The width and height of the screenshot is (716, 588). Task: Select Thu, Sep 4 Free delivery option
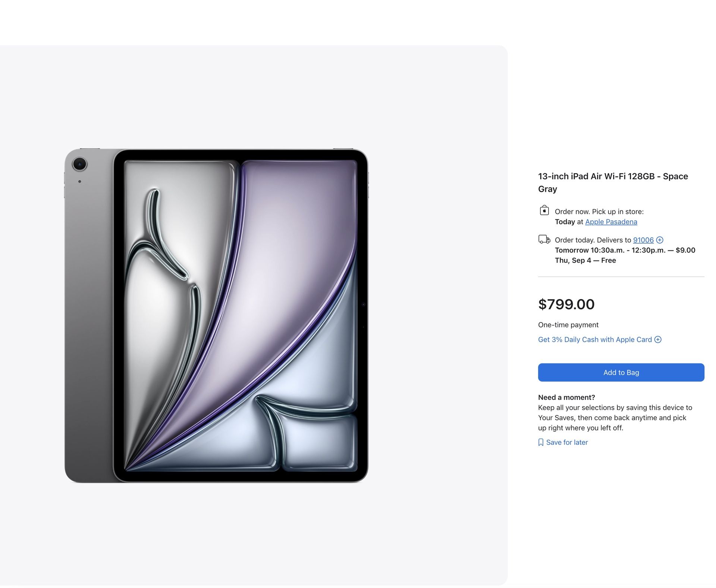(585, 260)
